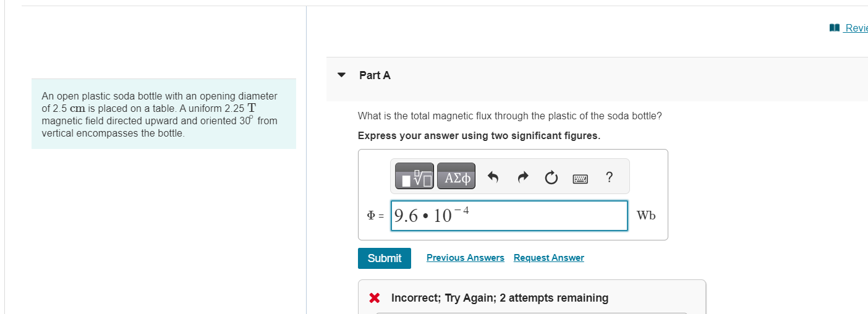This screenshot has width=868, height=314.
Task: Open the keyboard shortcuts icon
Action: pos(581,179)
